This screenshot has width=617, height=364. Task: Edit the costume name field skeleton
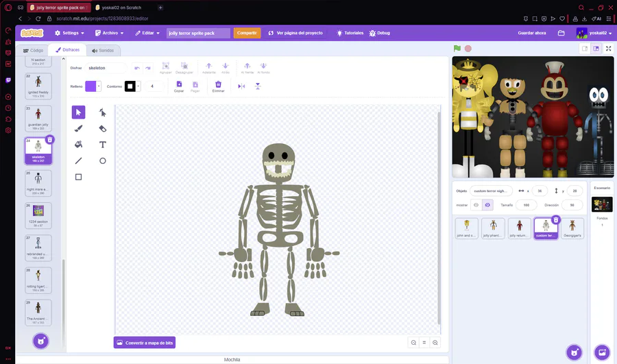[x=106, y=68]
